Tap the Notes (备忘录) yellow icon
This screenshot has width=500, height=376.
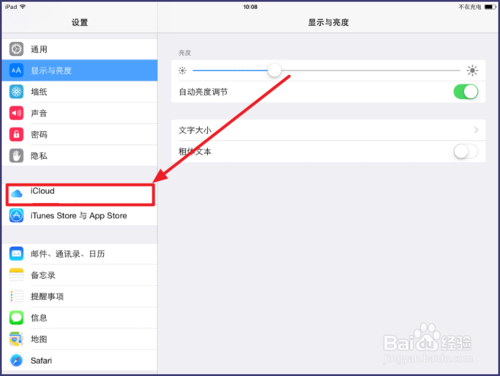(x=16, y=275)
